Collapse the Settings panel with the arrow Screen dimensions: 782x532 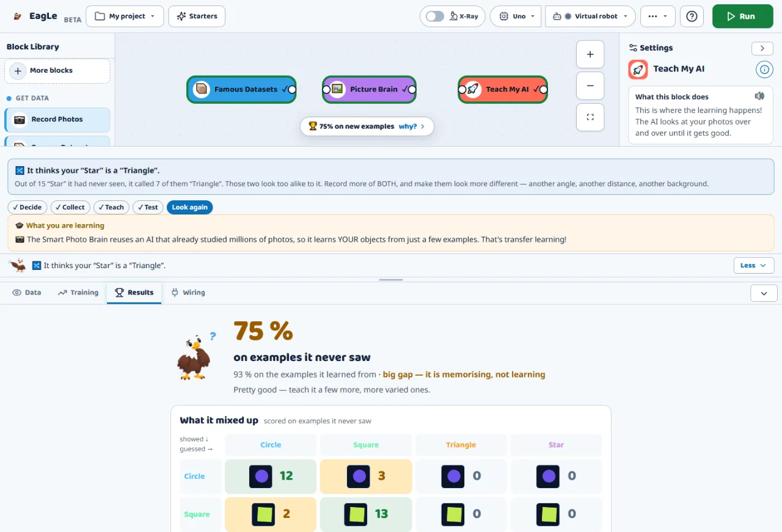pos(762,48)
